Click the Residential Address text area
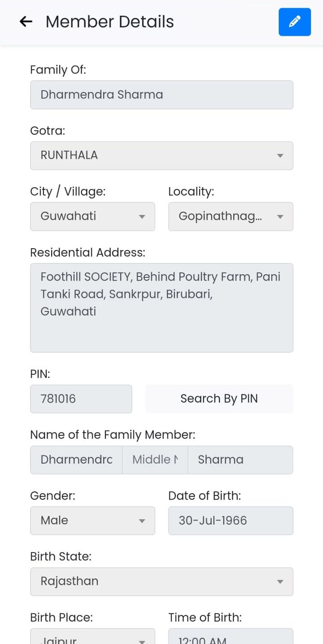This screenshot has width=323, height=644. 161,308
